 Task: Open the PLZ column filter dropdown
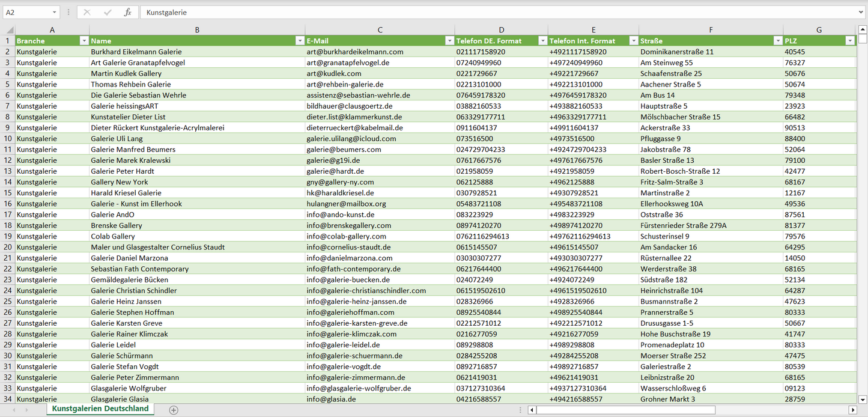click(x=850, y=41)
